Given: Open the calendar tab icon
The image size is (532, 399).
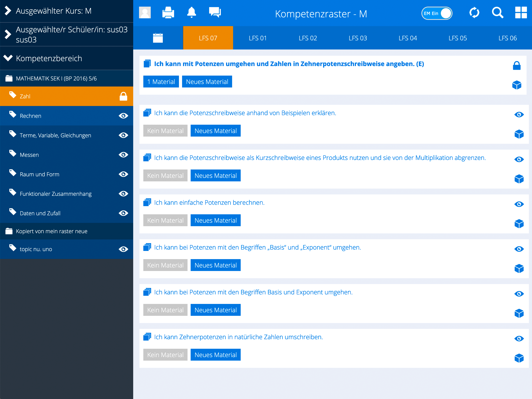Looking at the screenshot, I should tap(158, 38).
